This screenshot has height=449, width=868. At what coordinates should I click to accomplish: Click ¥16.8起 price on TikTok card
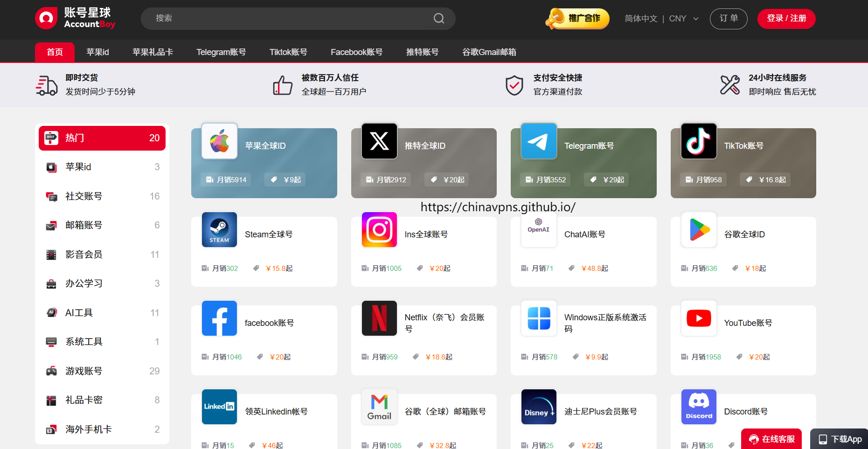(765, 180)
